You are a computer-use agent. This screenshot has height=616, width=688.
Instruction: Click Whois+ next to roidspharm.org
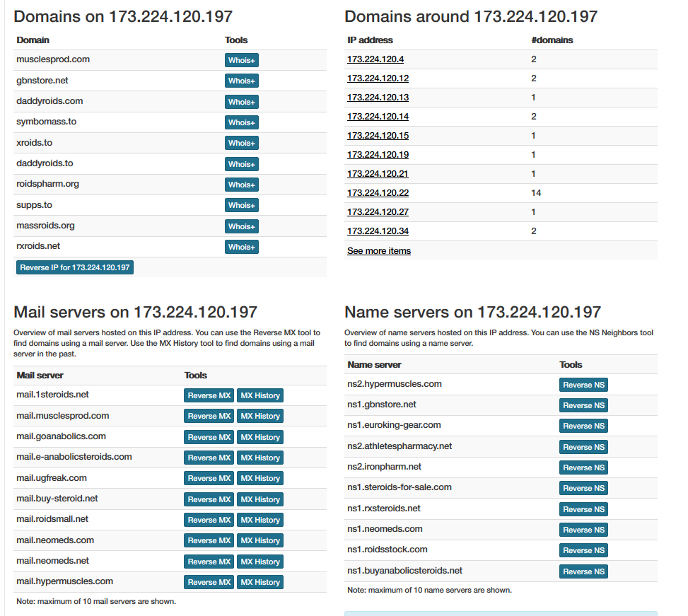241,185
